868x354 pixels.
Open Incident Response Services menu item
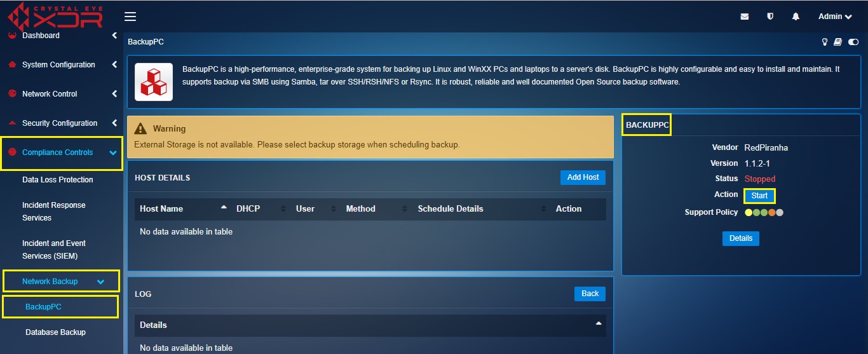click(54, 212)
